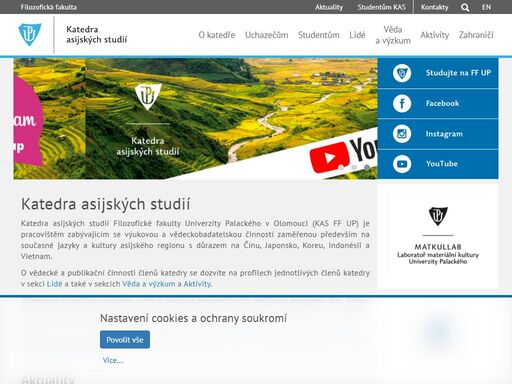Follow the Lidé link in paragraph
Image resolution: width=512 pixels, height=384 pixels.
click(54, 284)
